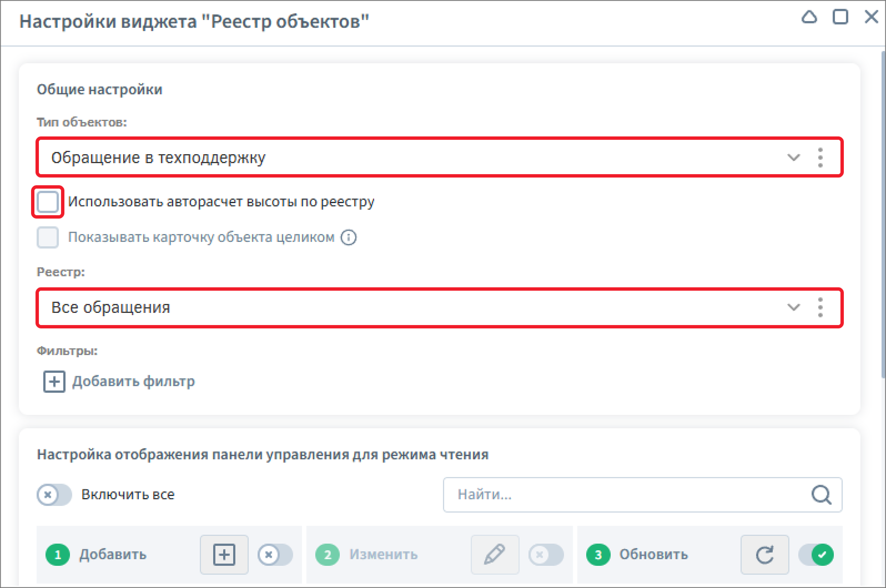Turn off the Обновить toggle switch
The height and width of the screenshot is (588, 886).
[x=816, y=554]
